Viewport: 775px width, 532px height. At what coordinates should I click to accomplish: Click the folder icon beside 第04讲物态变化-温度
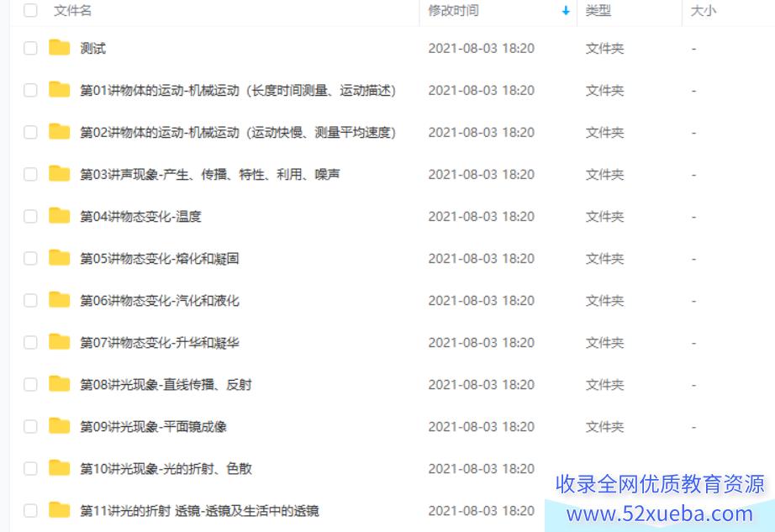pyautogui.click(x=60, y=216)
